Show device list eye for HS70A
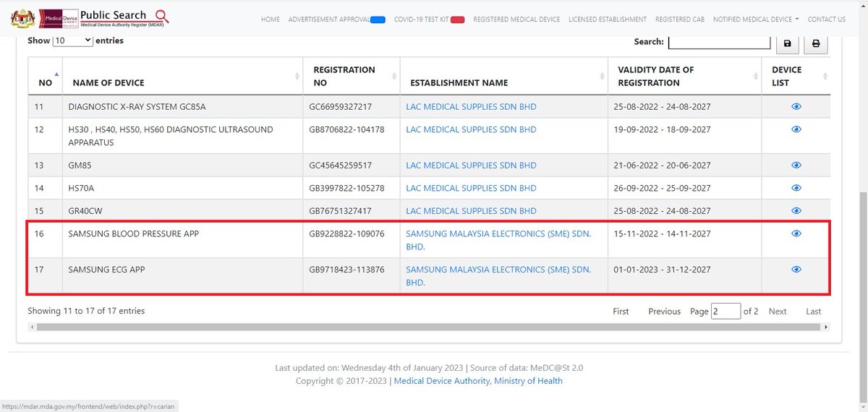Screen dimensions: 868x412 click(796, 187)
